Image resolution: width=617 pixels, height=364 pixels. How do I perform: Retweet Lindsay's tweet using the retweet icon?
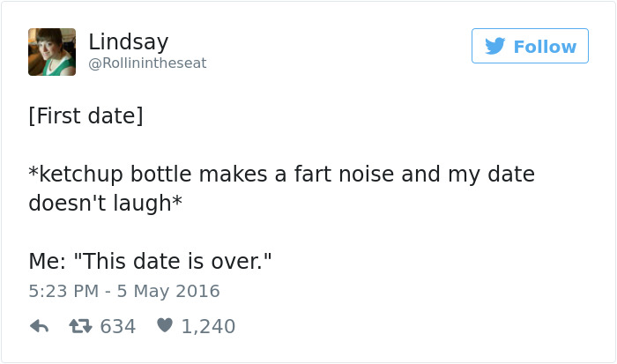click(80, 326)
